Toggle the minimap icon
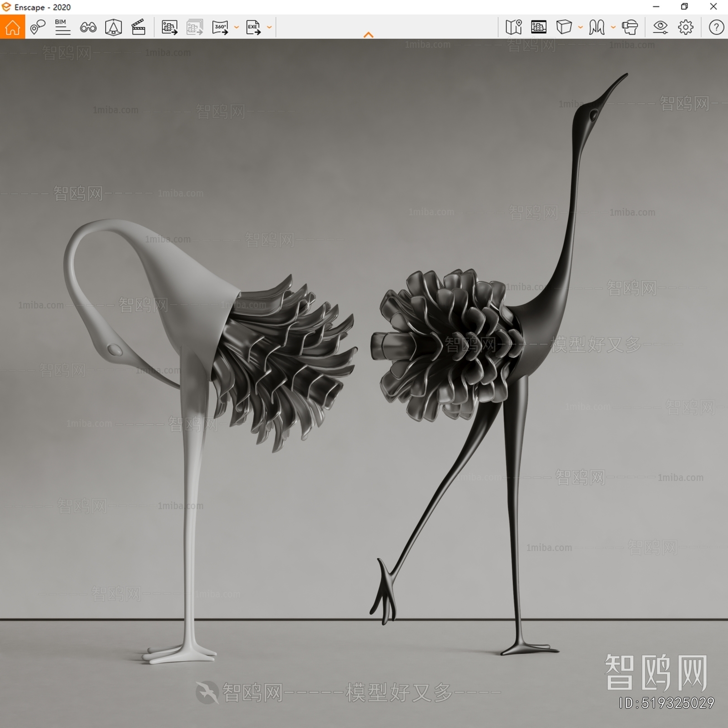This screenshot has height=728, width=728. point(514,27)
